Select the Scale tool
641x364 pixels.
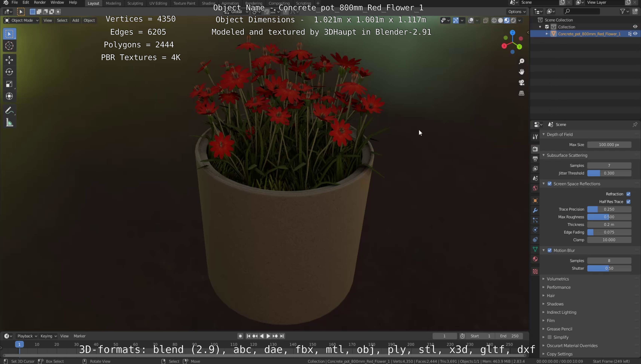click(10, 84)
